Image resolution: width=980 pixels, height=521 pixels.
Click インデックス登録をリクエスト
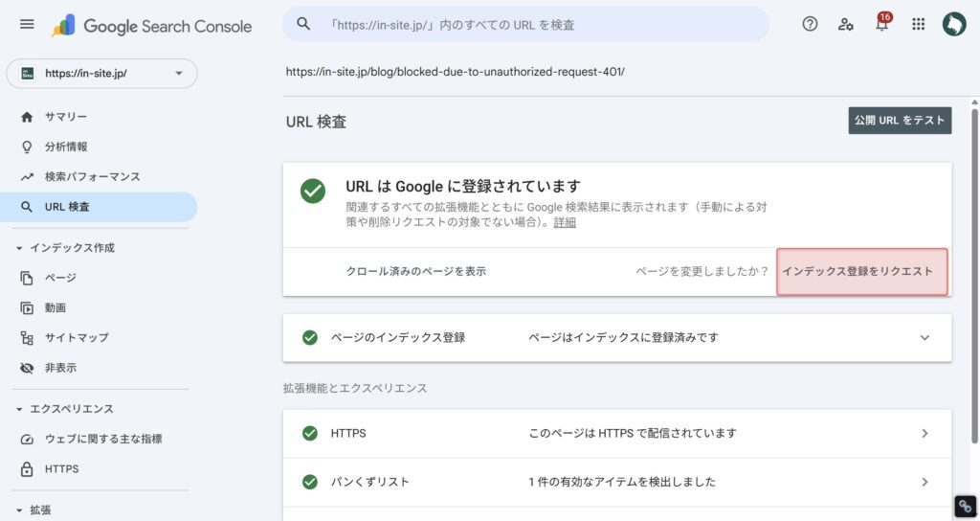point(862,271)
